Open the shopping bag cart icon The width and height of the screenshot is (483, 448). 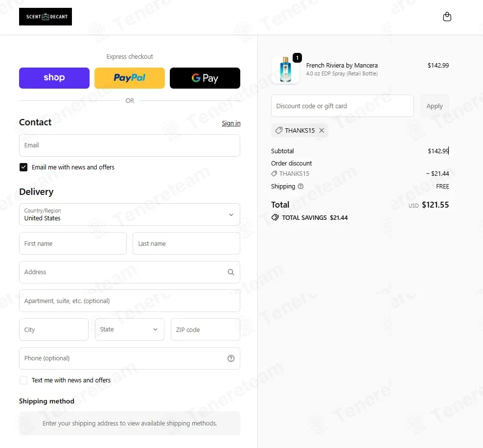tap(447, 17)
